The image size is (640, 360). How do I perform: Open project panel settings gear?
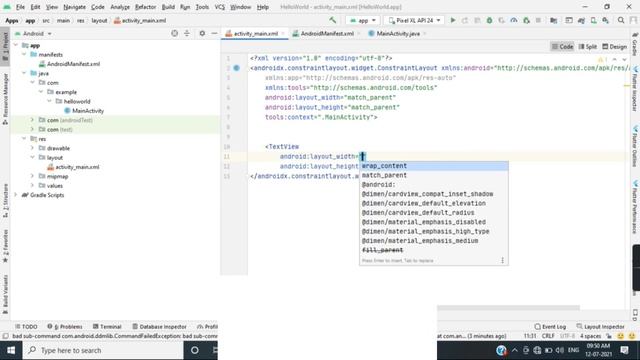click(202, 33)
